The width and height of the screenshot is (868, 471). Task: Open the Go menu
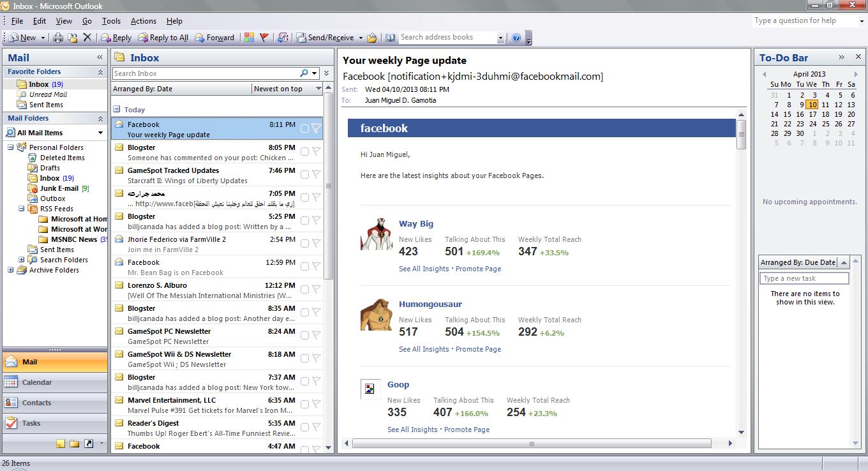click(87, 21)
